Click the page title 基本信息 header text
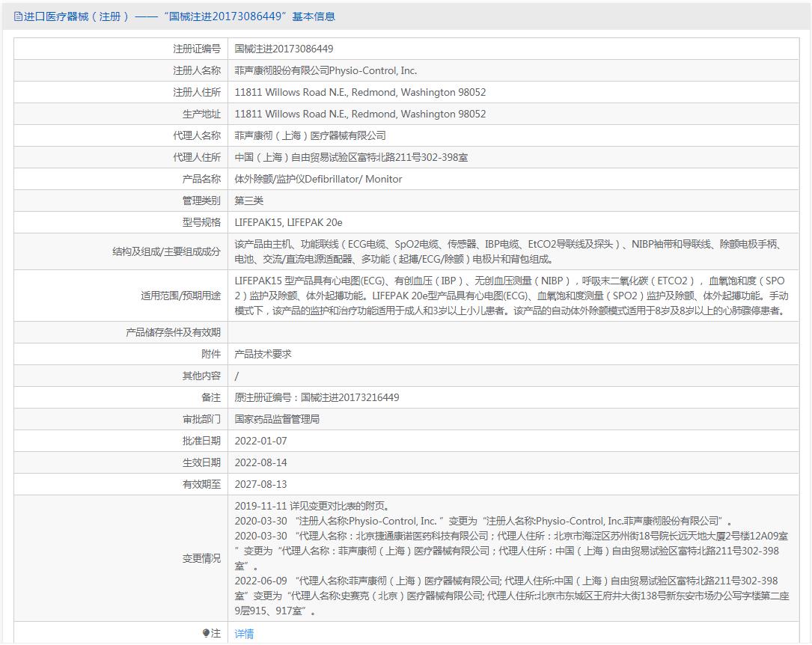The width and height of the screenshot is (812, 645). pyautogui.click(x=314, y=16)
